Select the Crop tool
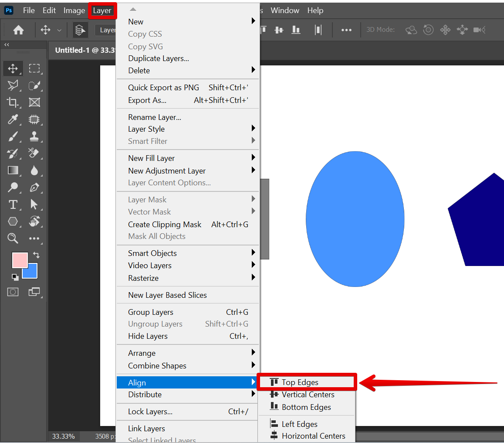Viewport: 504px width, 443px height. click(x=13, y=102)
